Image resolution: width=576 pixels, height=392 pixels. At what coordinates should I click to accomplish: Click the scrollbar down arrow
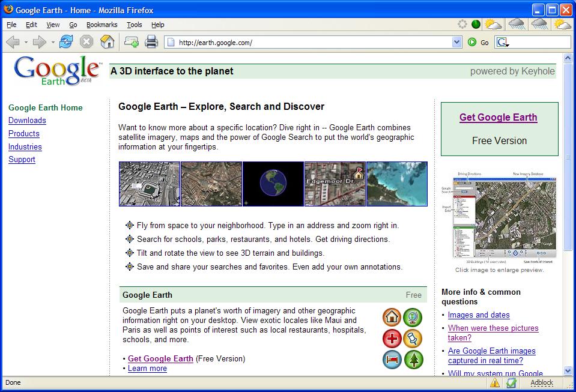(568, 370)
